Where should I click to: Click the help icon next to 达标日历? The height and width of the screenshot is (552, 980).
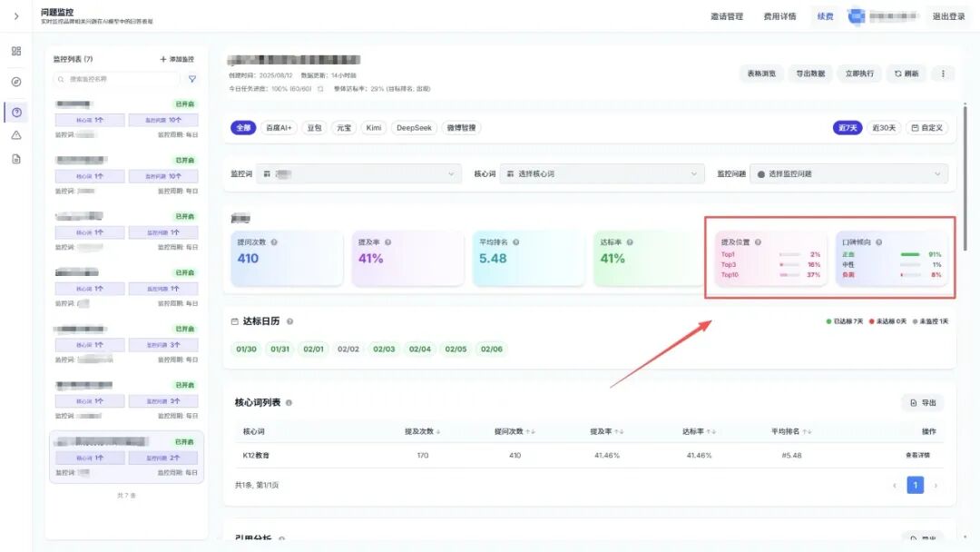(x=289, y=321)
